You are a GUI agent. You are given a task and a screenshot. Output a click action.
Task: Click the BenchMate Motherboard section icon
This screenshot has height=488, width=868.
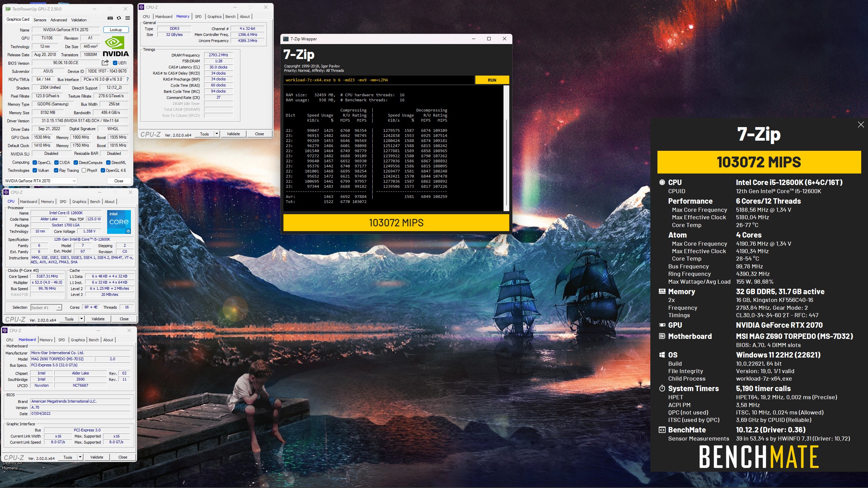662,336
